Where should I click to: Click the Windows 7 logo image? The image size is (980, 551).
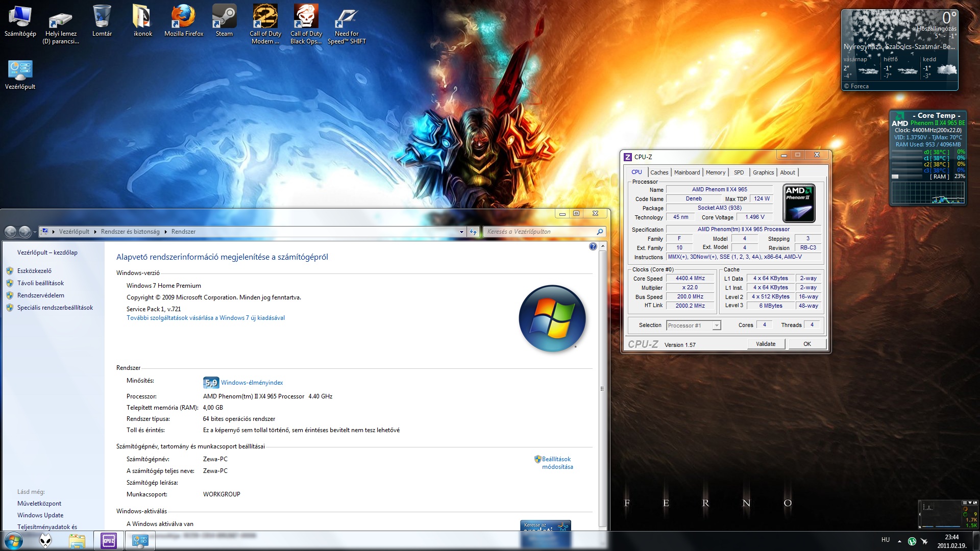coord(552,318)
